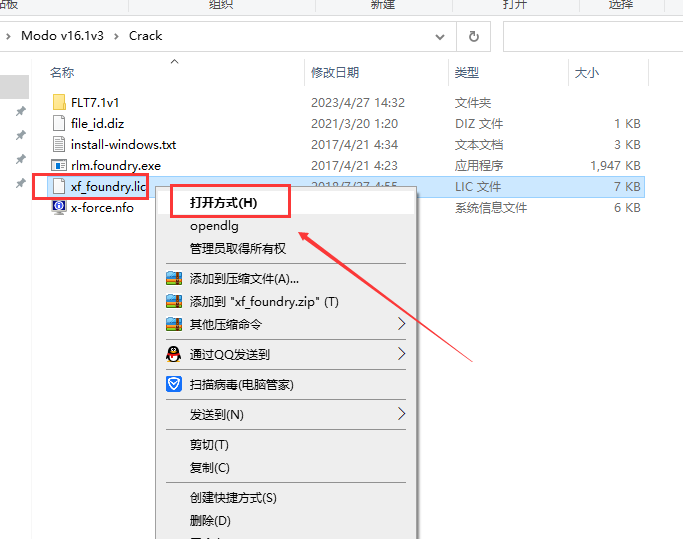683x539 pixels.
Task: Click the 2017/4/21 4:23 date cell
Action: tap(354, 166)
